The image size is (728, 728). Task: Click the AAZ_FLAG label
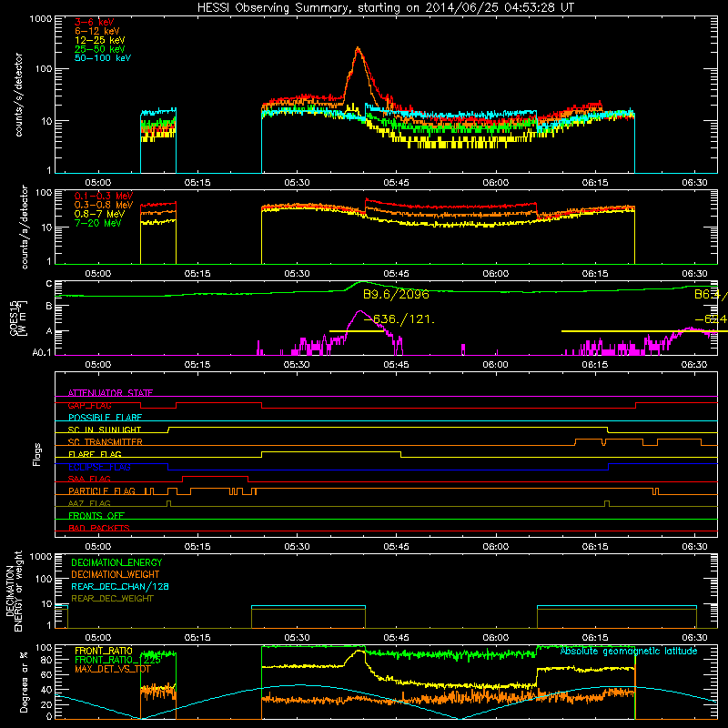89,503
